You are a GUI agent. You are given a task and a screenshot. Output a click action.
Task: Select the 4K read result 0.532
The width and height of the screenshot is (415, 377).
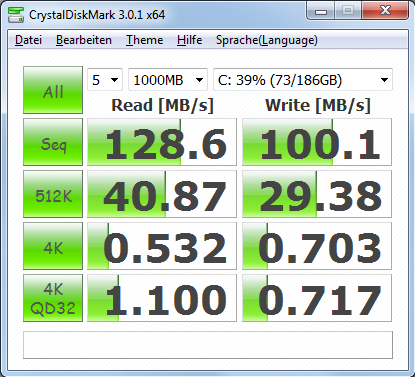[x=162, y=246]
